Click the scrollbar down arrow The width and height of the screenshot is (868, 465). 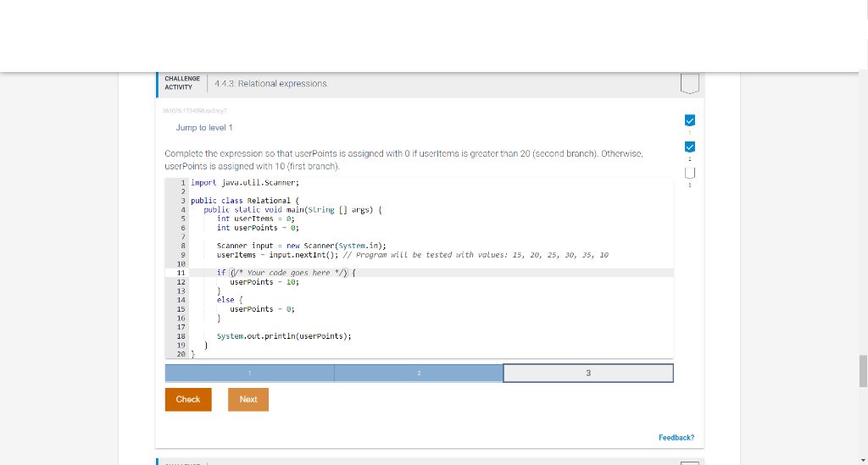(x=863, y=460)
